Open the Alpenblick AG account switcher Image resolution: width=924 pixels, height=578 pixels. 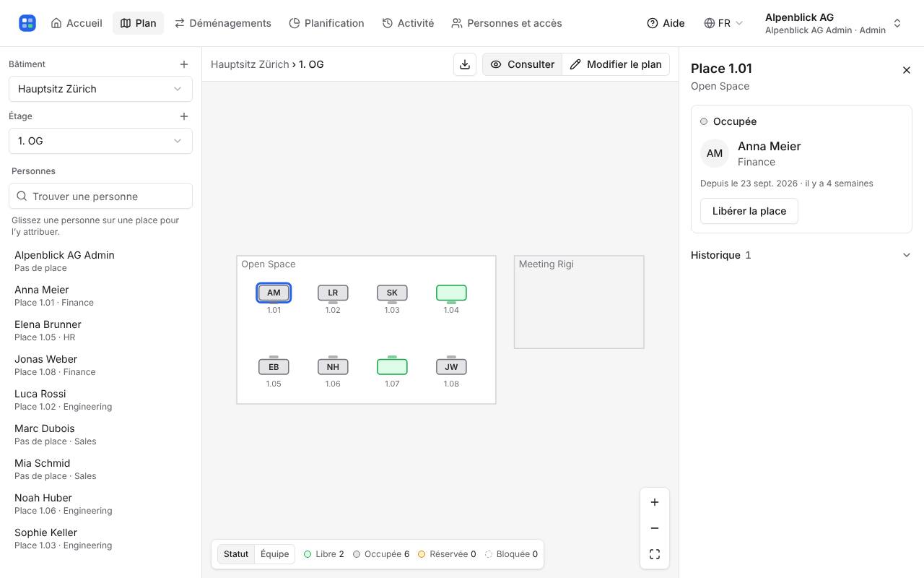pos(834,23)
